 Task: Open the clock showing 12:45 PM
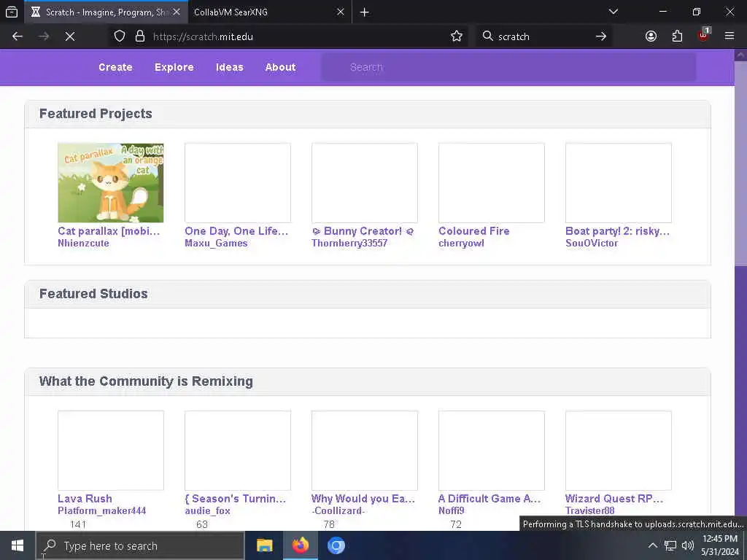click(720, 545)
